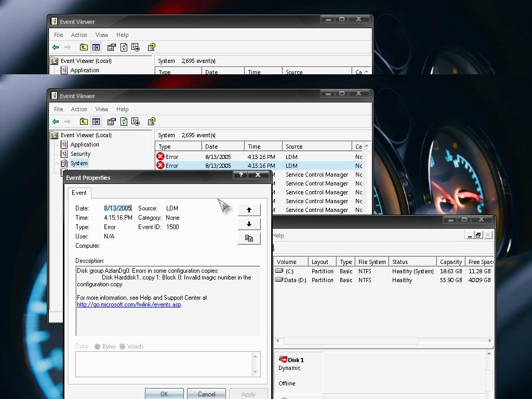This screenshot has width=532, height=399.
Task: Open File menu in the lower Event Viewer window
Action: tap(58, 109)
